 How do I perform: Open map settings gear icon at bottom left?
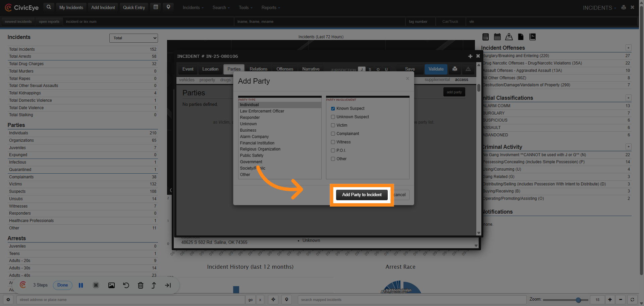[x=8, y=300]
